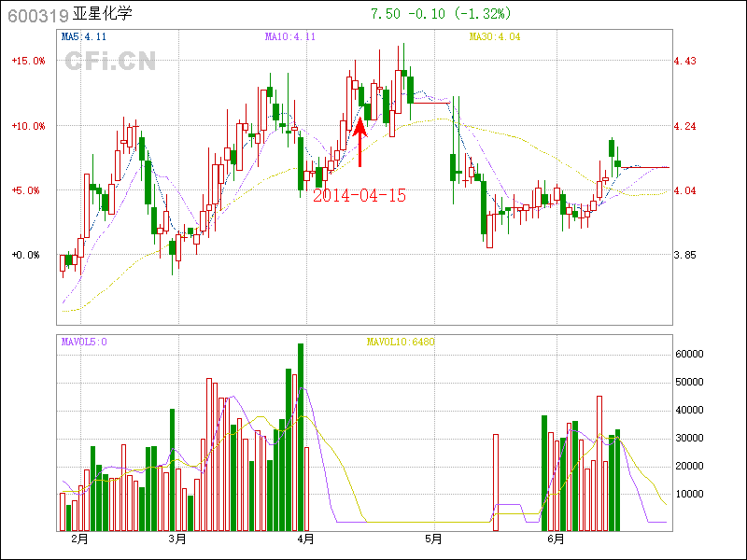Click the 2014-04-15 date annotation
The height and width of the screenshot is (560, 747).
coord(359,195)
